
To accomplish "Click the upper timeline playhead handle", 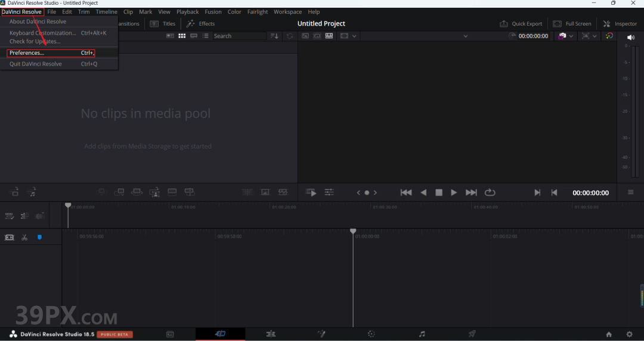I will pos(68,204).
